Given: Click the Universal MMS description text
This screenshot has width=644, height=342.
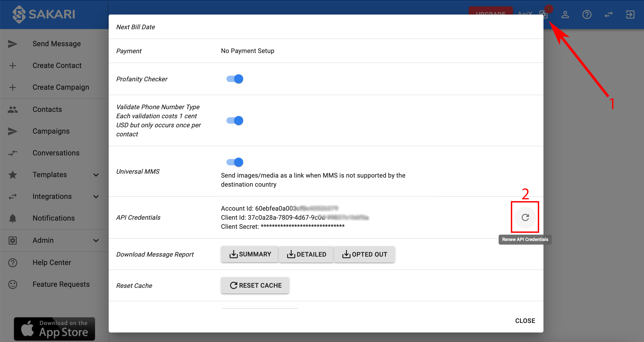Looking at the screenshot, I should 313,180.
